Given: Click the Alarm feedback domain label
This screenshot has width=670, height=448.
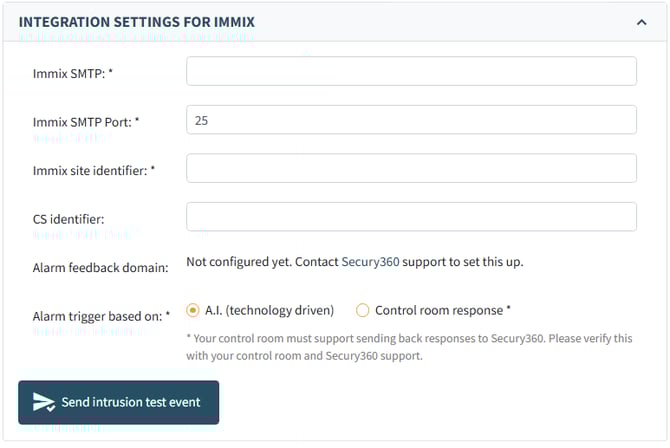Looking at the screenshot, I should 99,267.
